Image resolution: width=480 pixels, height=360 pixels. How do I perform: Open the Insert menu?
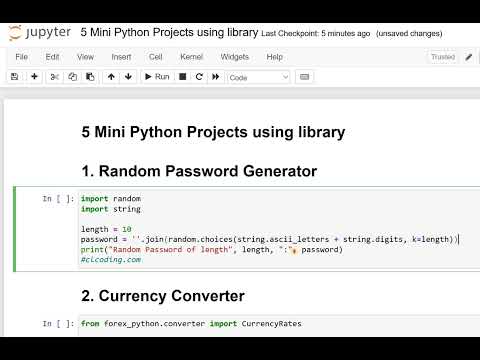(x=121, y=57)
